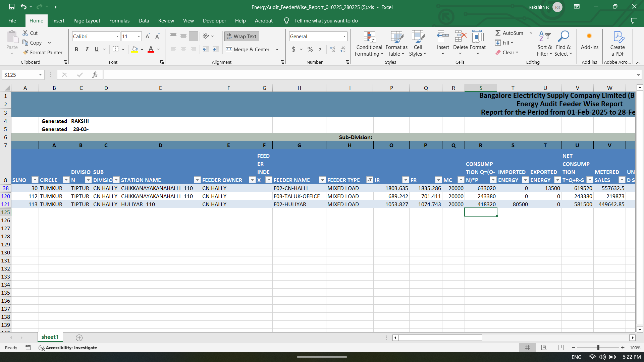Click the zoom slider handle
Screen dimensions: 644x362
point(598,348)
